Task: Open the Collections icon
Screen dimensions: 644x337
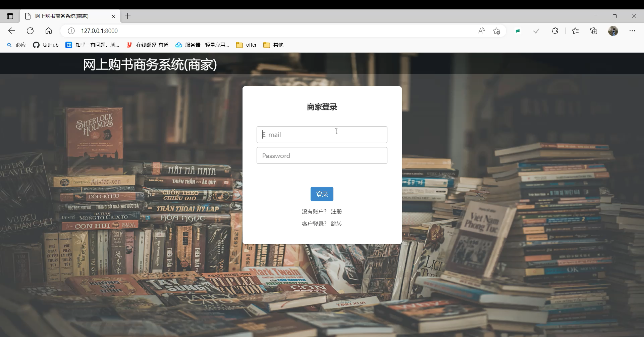Action: pos(594,31)
